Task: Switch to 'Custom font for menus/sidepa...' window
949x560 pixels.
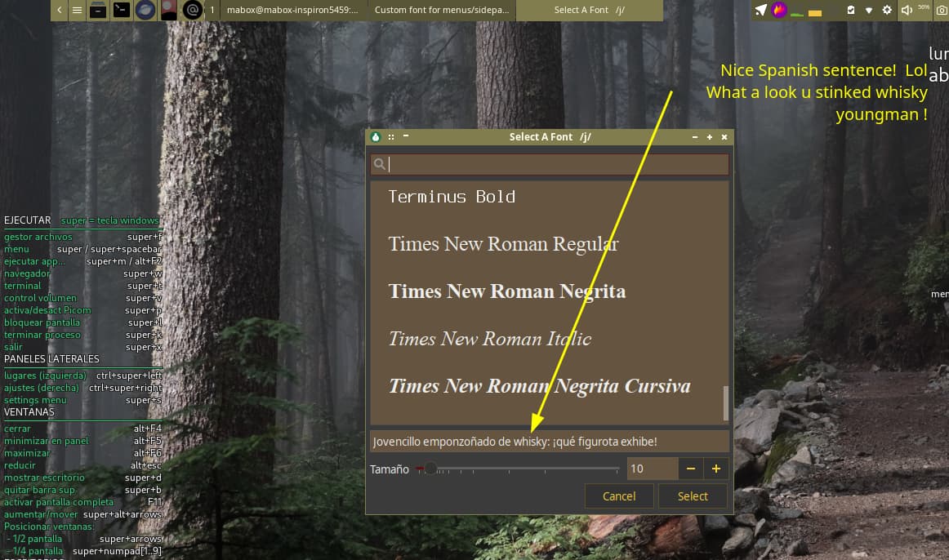Action: point(441,11)
